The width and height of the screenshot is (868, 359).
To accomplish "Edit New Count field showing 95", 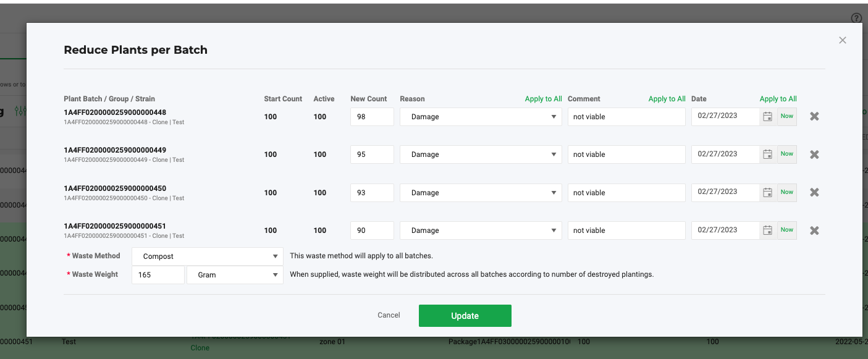I will 372,154.
